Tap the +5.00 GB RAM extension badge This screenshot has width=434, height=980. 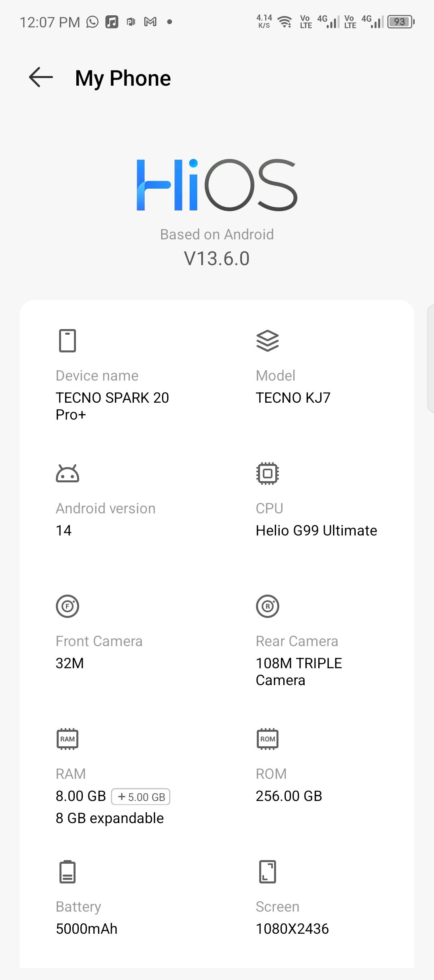pyautogui.click(x=141, y=797)
